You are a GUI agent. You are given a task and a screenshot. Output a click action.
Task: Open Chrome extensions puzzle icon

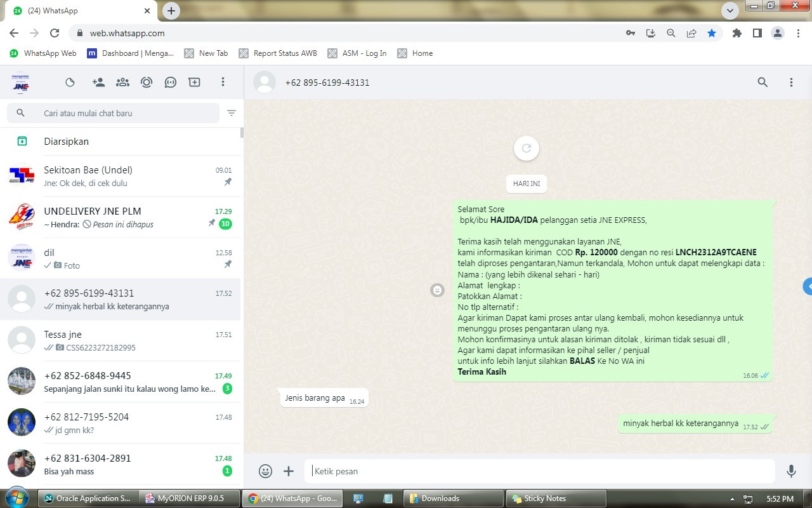click(x=737, y=33)
